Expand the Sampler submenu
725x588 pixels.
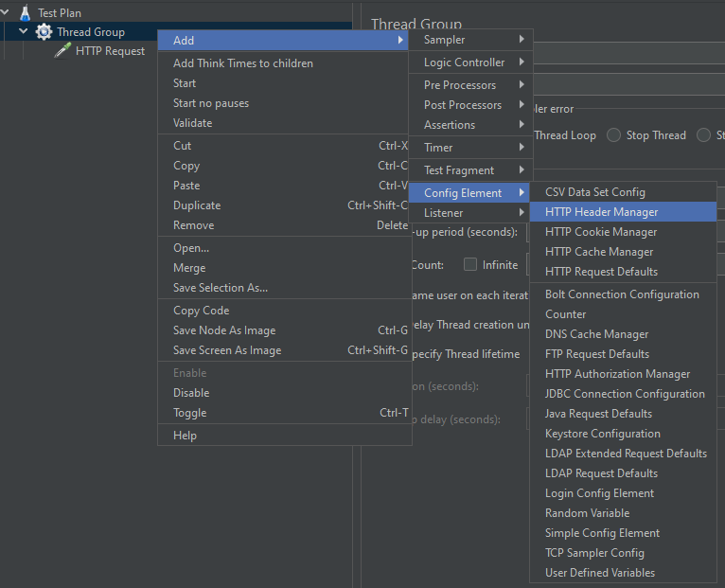click(x=470, y=40)
